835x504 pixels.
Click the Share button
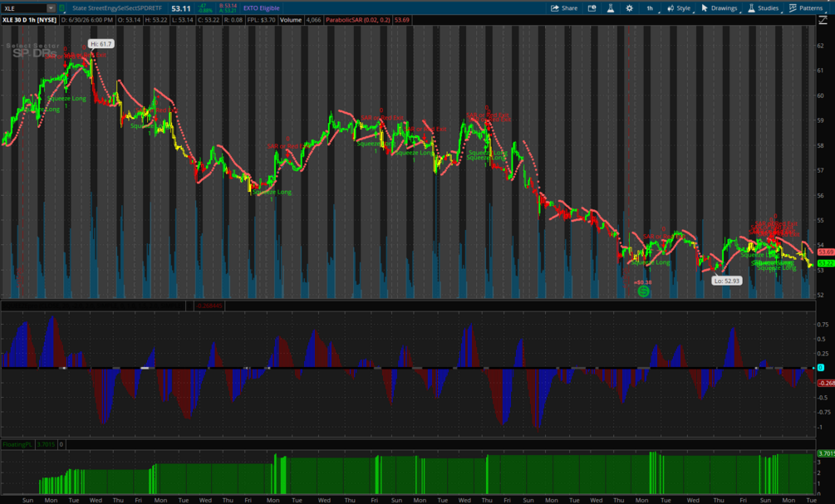pos(564,8)
